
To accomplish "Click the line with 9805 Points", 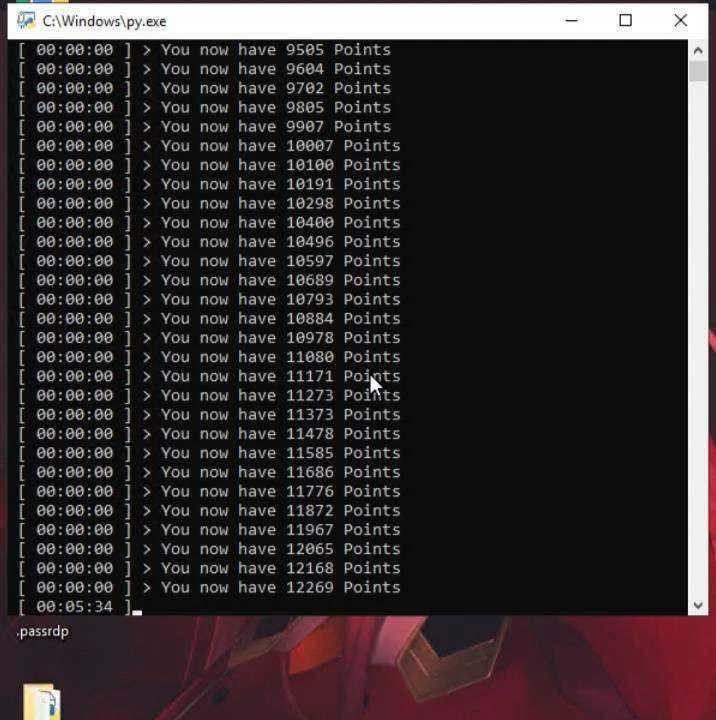I will click(204, 107).
